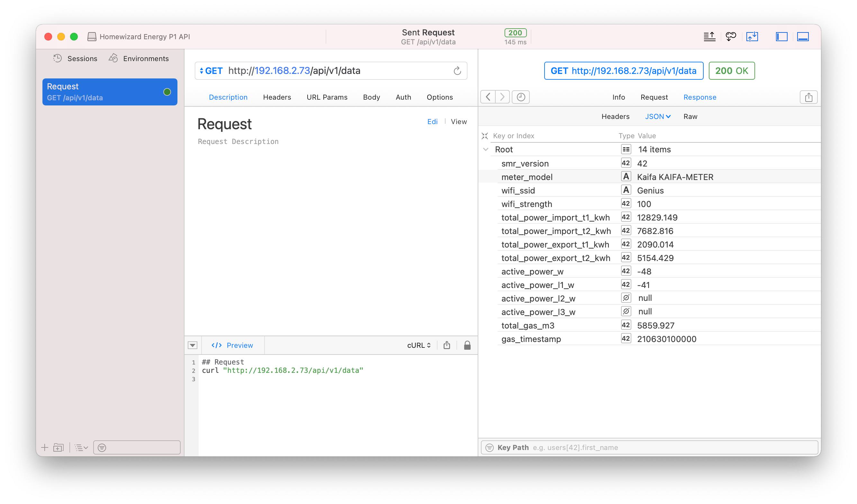
Task: Click the export icon in the response panel
Action: [808, 97]
